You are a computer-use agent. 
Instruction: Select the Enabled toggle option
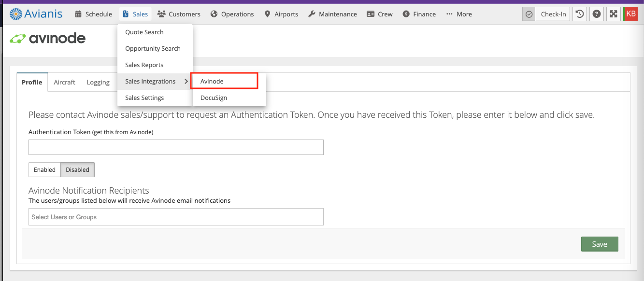click(x=44, y=169)
